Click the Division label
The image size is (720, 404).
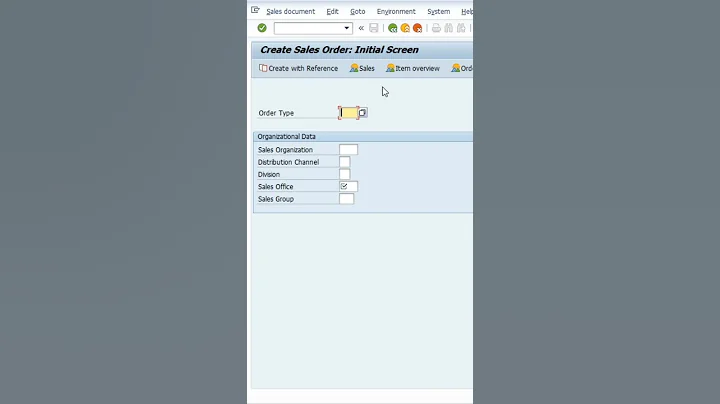pyautogui.click(x=269, y=174)
